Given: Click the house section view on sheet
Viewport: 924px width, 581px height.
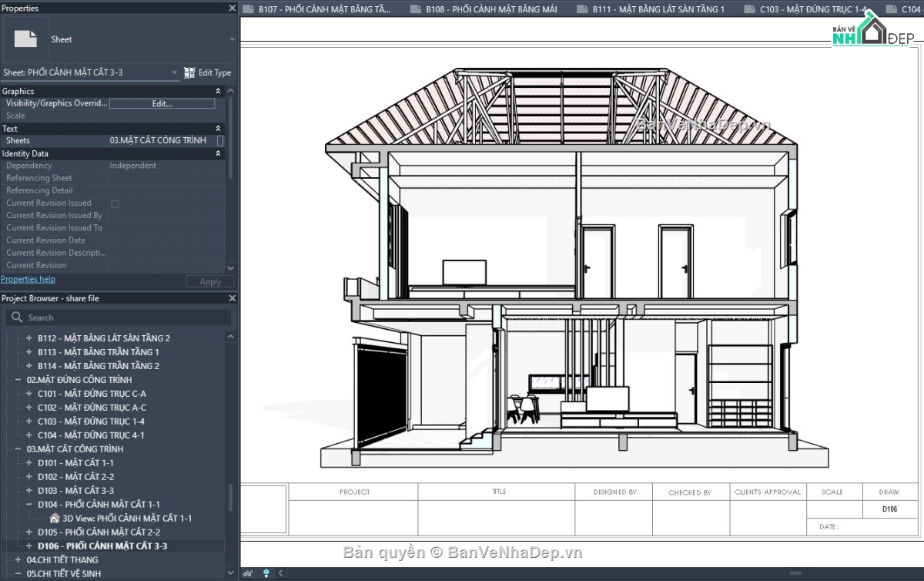Looking at the screenshot, I should [575, 267].
